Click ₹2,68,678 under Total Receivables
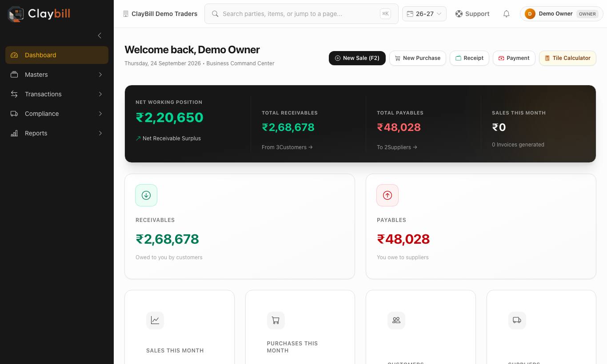Viewport: 607px width, 364px height. [288, 127]
